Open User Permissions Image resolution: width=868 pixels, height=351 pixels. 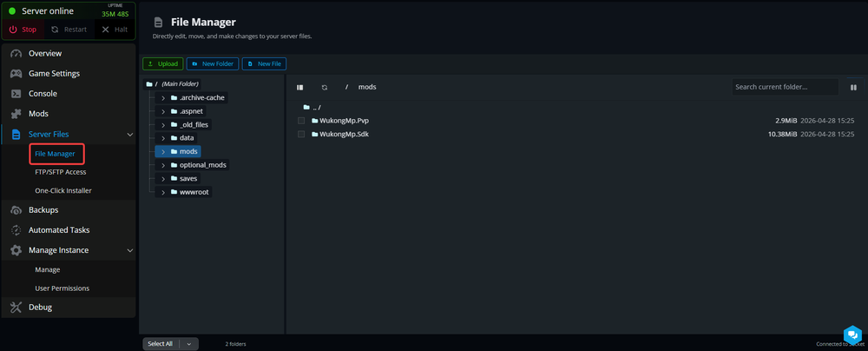click(x=62, y=288)
